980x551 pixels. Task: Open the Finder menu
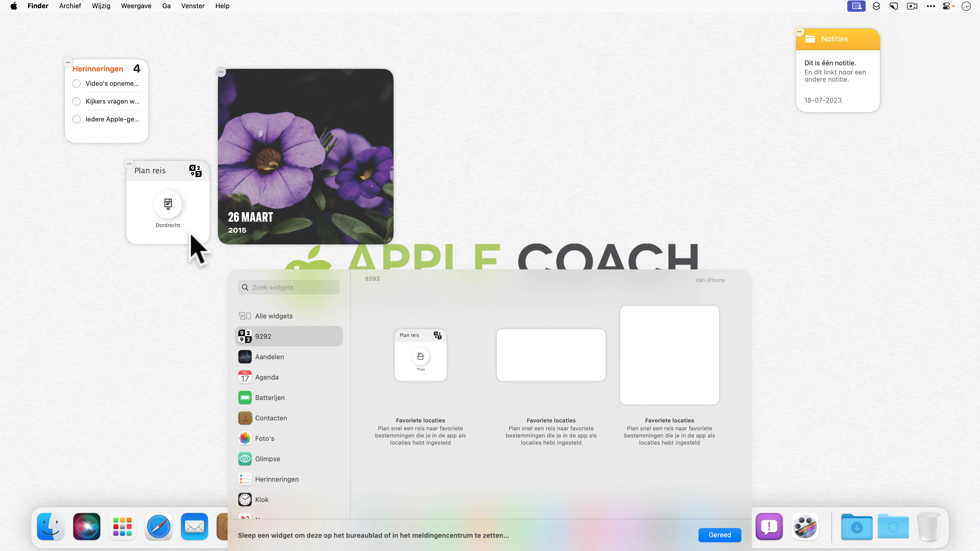pos(38,6)
